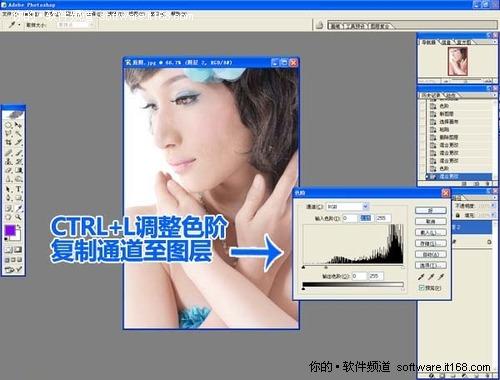500x380 pixels.
Task: Switch to Standard edit mode in toolbox
Action: [x=8, y=250]
